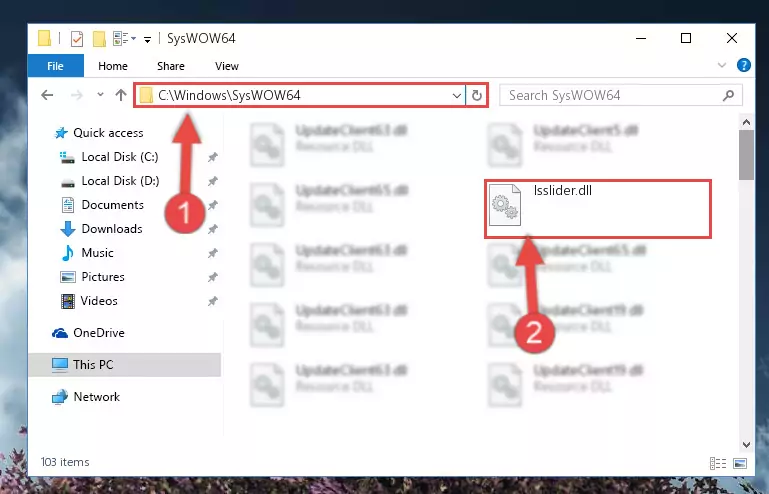The image size is (769, 494).
Task: Select This PC in navigation pane
Action: 125,365
